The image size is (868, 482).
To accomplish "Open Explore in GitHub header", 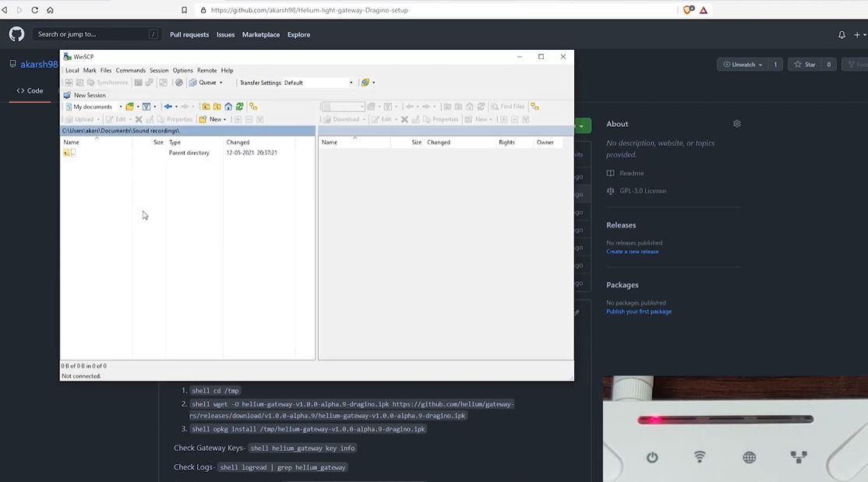I will (x=298, y=34).
